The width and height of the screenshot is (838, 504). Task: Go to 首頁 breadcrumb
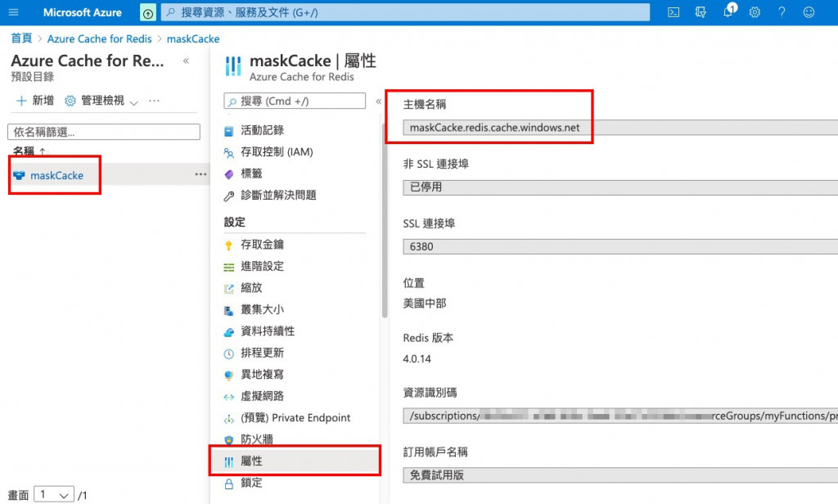[x=21, y=38]
